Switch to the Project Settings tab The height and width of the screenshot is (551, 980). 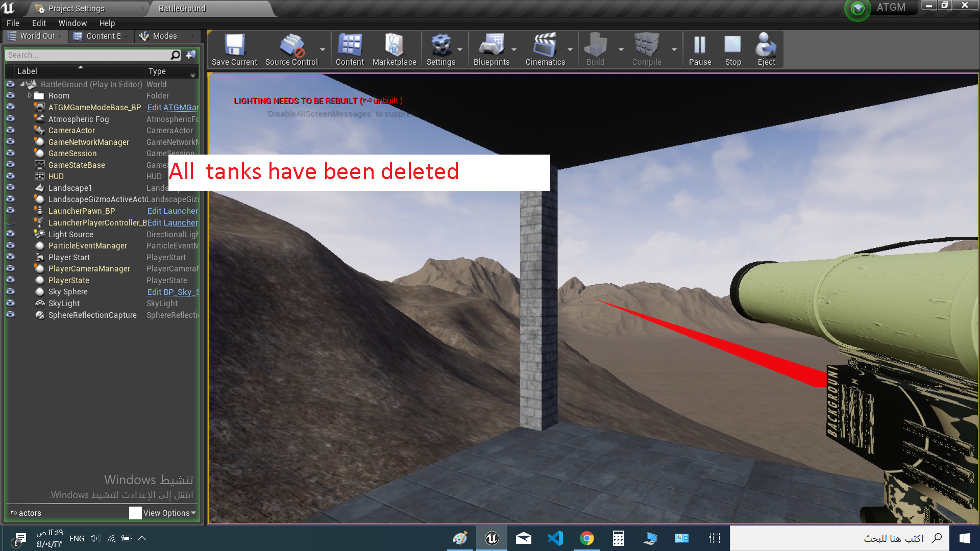point(77,8)
